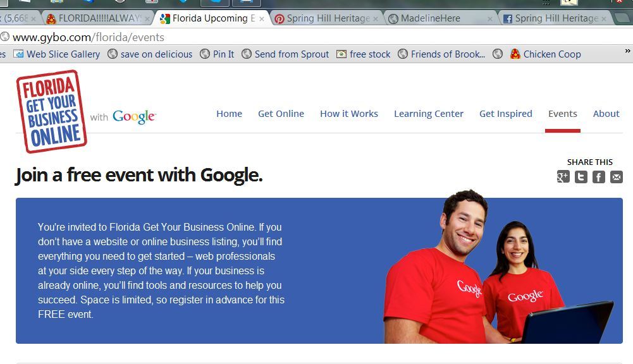Click the Florida Get Your Business Online logo
The height and width of the screenshot is (364, 633).
[x=52, y=111]
